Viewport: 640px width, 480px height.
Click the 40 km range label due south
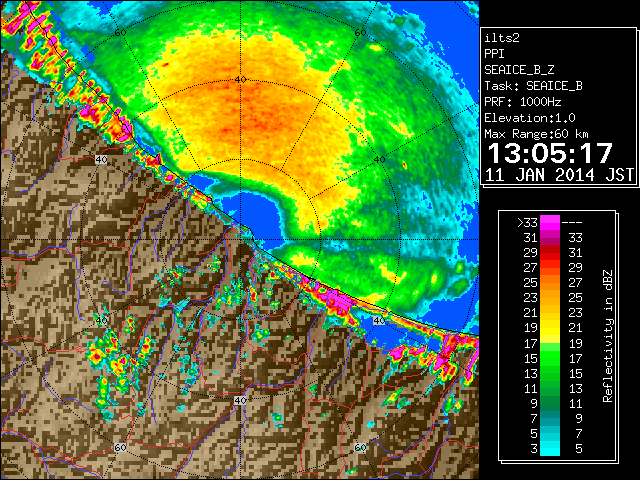[x=240, y=400]
